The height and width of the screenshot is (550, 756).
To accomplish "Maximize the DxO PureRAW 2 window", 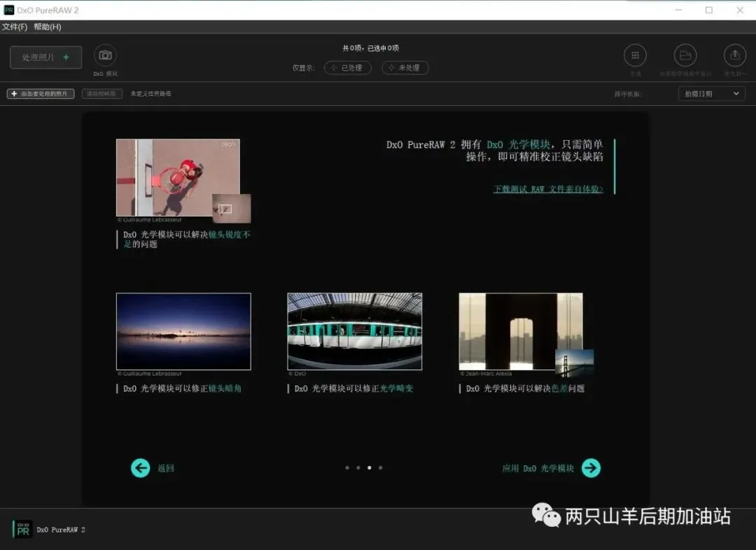I will (708, 10).
